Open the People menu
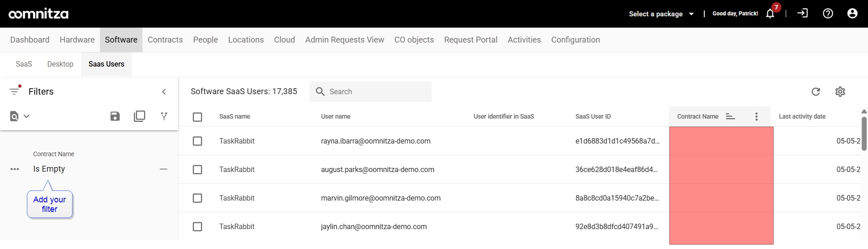Screen dimensions: 868x249 tap(205, 40)
